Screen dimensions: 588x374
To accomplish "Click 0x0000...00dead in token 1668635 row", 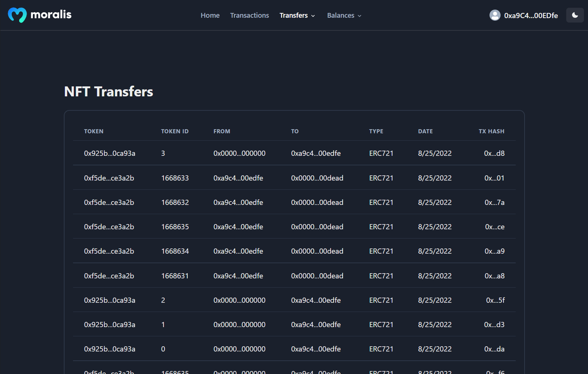I will tap(317, 227).
